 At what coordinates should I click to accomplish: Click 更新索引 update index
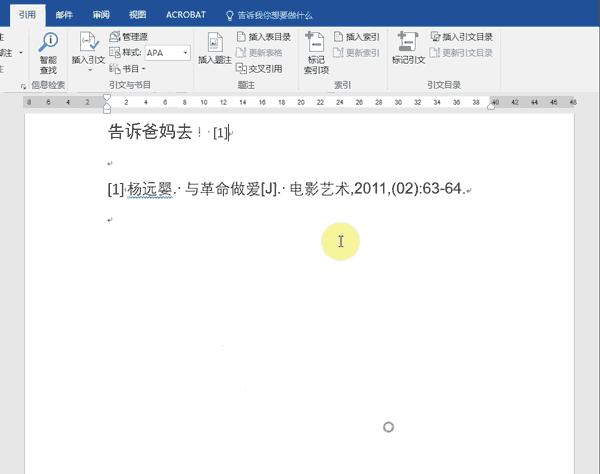click(x=357, y=52)
